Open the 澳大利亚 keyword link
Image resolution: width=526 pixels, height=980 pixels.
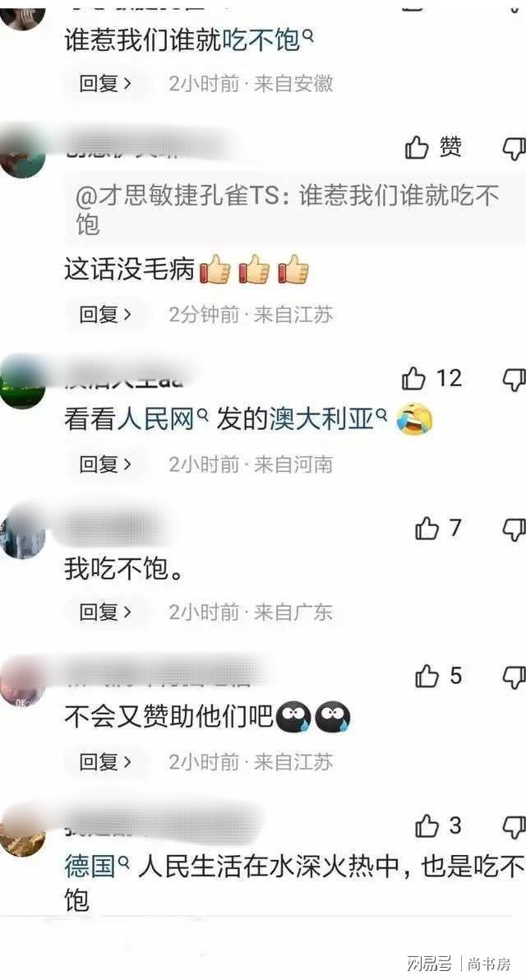[x=329, y=419]
